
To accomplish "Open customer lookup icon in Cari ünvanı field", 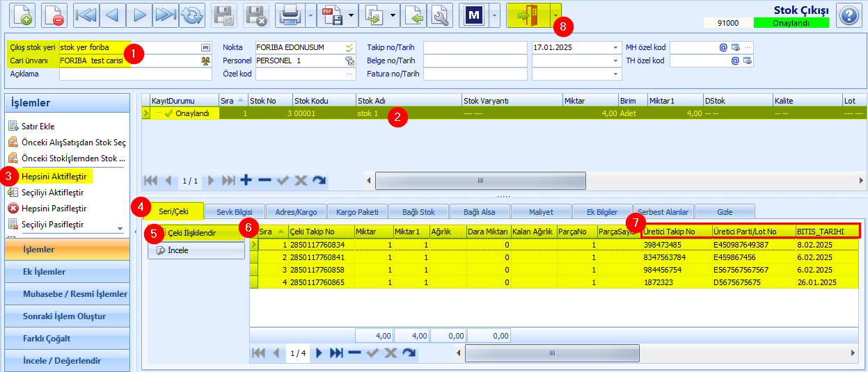I will point(205,60).
